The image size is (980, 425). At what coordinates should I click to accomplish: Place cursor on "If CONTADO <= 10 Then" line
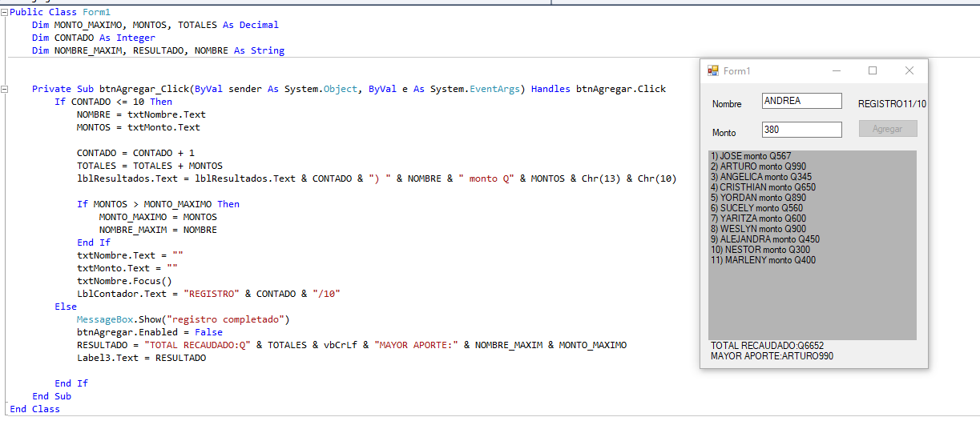[113, 102]
